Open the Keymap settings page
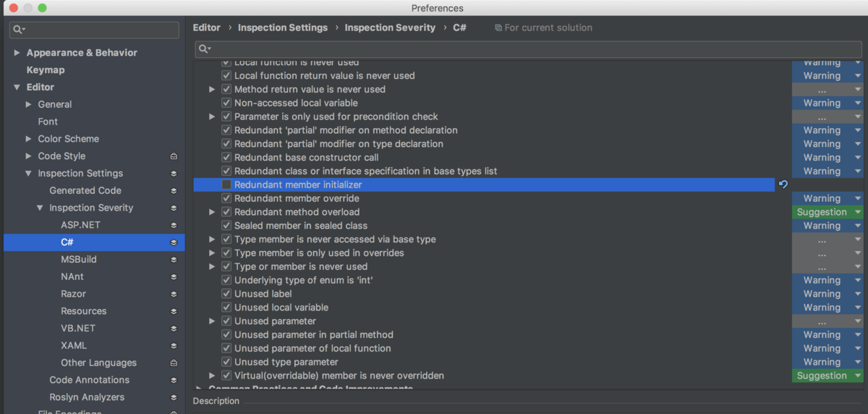The width and height of the screenshot is (868, 414). pyautogui.click(x=46, y=70)
